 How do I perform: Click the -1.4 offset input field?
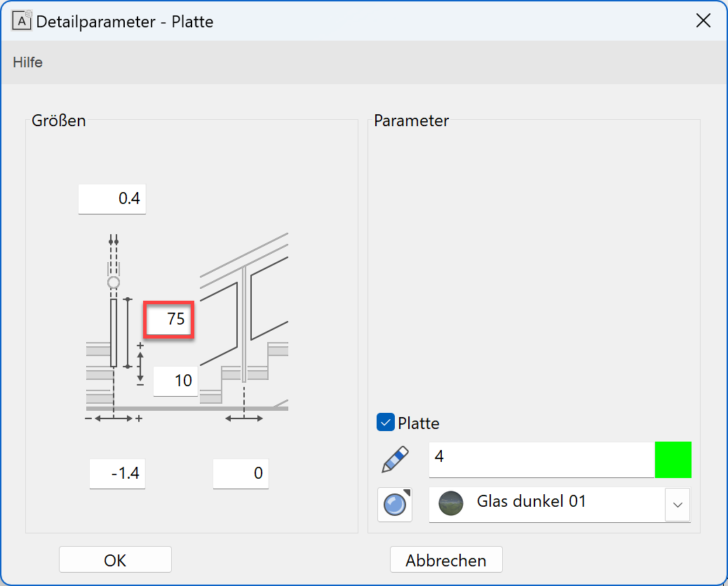click(117, 474)
